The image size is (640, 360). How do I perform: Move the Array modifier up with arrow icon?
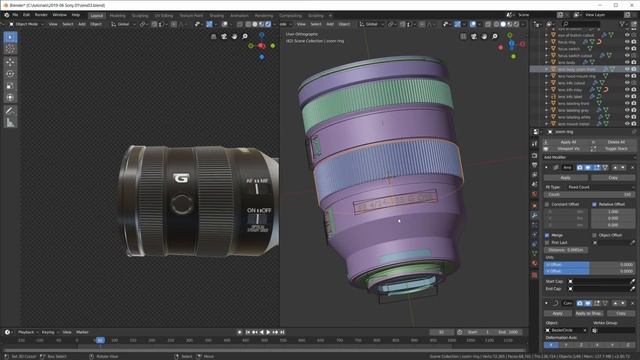coord(616,167)
